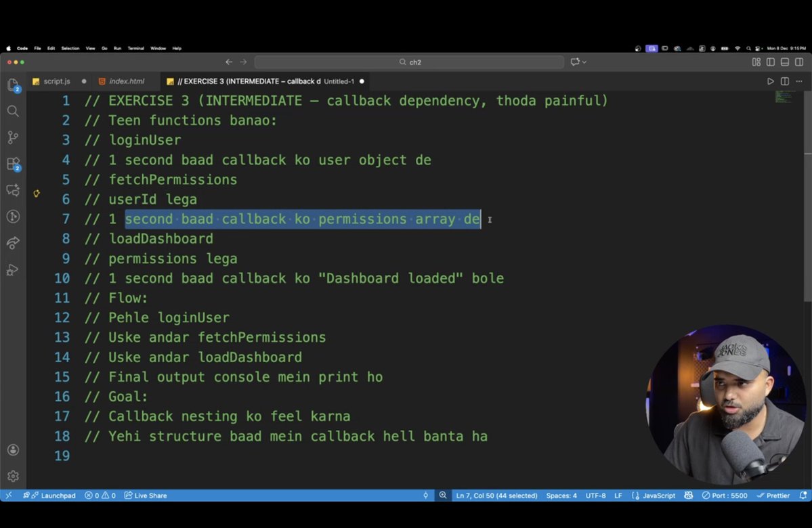This screenshot has width=812, height=528.
Task: Open the Manage gear icon
Action: pyautogui.click(x=13, y=477)
